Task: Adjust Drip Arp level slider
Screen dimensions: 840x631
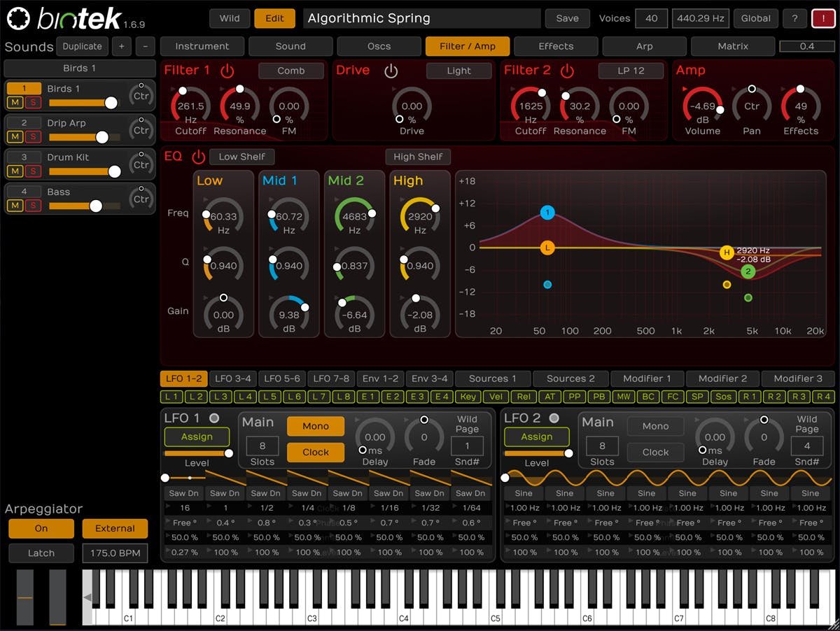Action: (x=84, y=137)
